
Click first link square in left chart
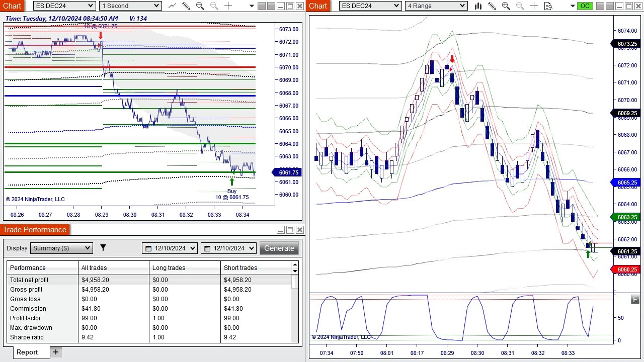[x=261, y=6]
